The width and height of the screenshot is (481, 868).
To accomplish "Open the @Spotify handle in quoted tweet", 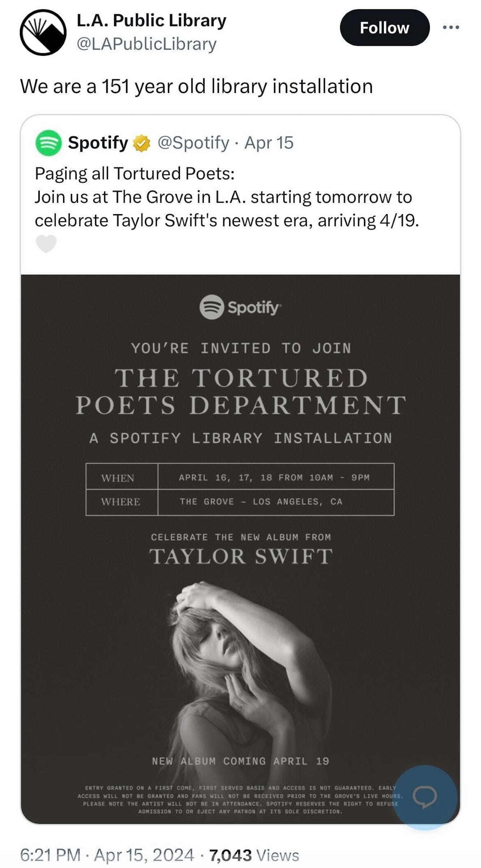I will [193, 143].
